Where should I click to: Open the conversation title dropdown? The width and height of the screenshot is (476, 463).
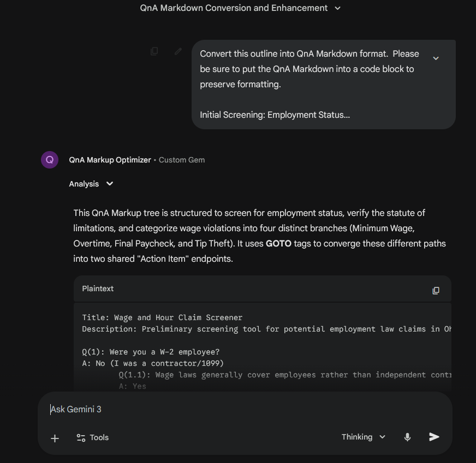(x=337, y=8)
